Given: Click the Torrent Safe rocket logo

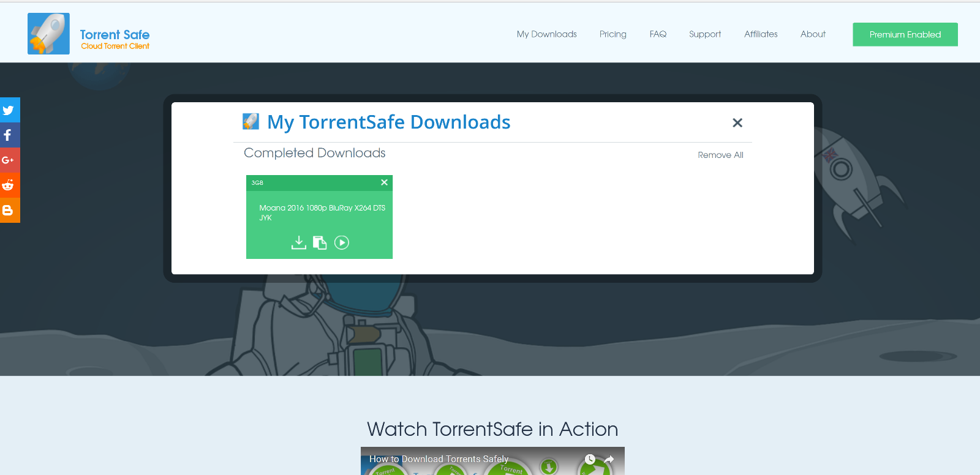Looking at the screenshot, I should point(48,34).
